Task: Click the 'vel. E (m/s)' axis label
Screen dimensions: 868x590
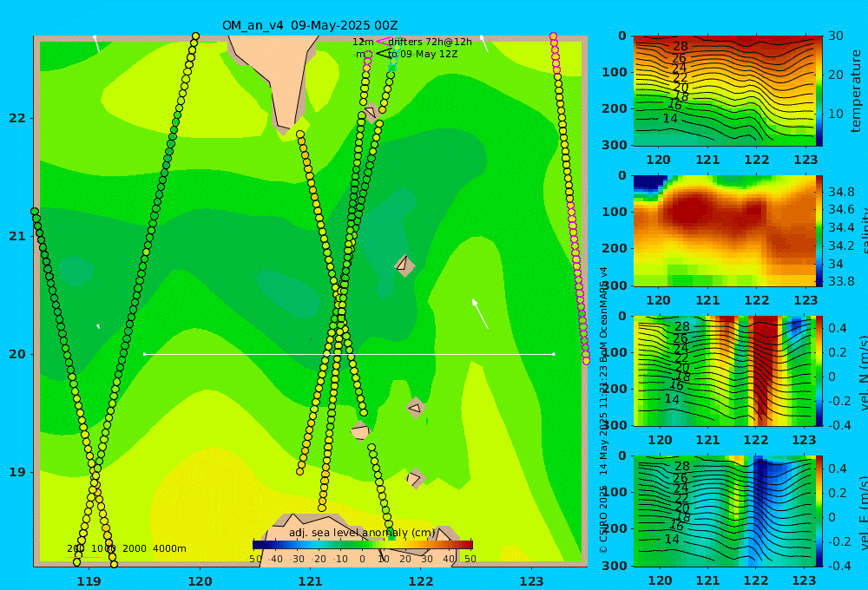Action: point(863,513)
